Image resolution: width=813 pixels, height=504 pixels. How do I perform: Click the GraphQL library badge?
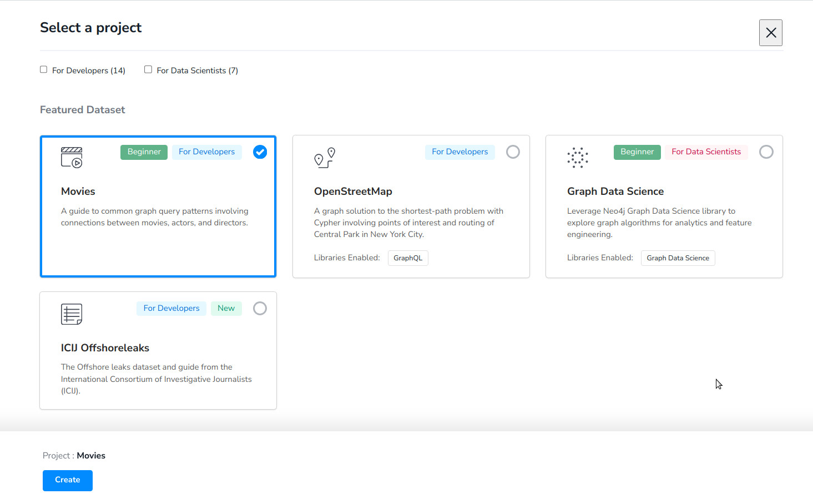click(x=408, y=258)
